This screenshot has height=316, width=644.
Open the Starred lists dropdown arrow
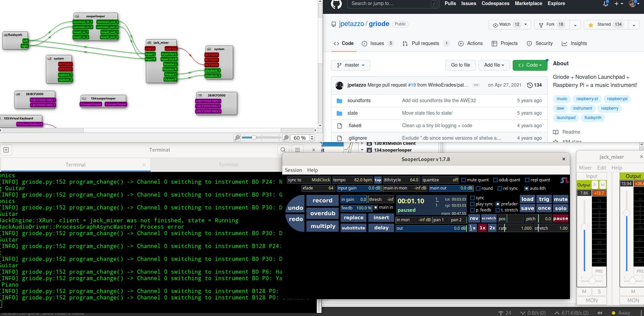634,25
